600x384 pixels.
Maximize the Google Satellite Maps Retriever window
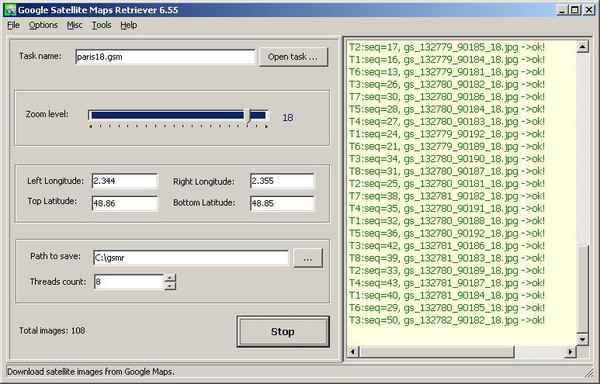coord(575,10)
